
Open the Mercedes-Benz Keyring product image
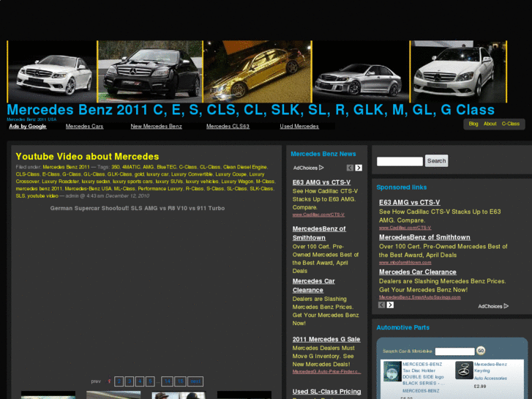point(464,370)
